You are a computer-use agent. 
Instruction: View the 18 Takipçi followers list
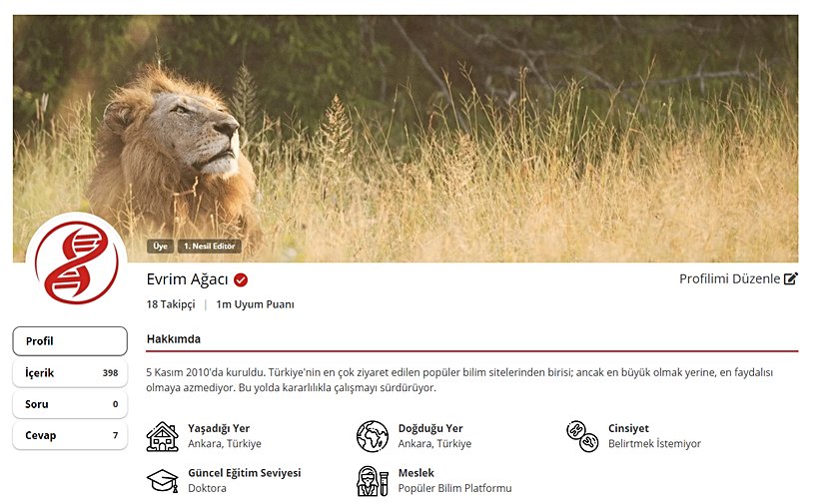point(171,304)
